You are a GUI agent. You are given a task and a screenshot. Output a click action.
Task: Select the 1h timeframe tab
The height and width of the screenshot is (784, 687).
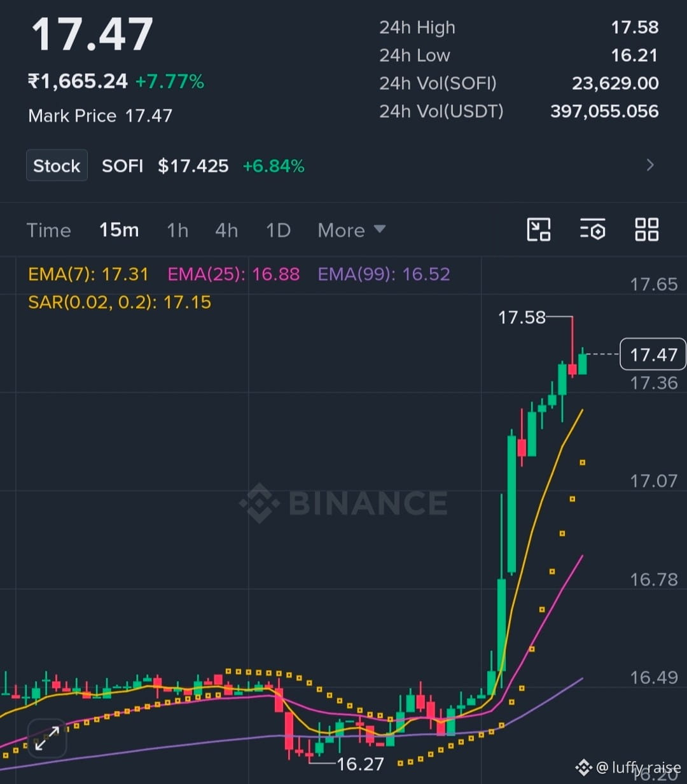pyautogui.click(x=177, y=230)
